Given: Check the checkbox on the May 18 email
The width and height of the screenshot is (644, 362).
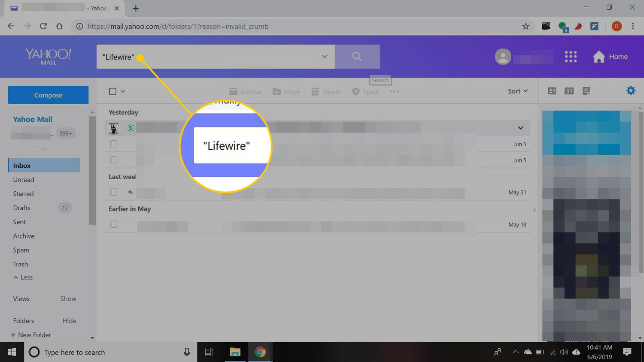Looking at the screenshot, I should [x=113, y=224].
